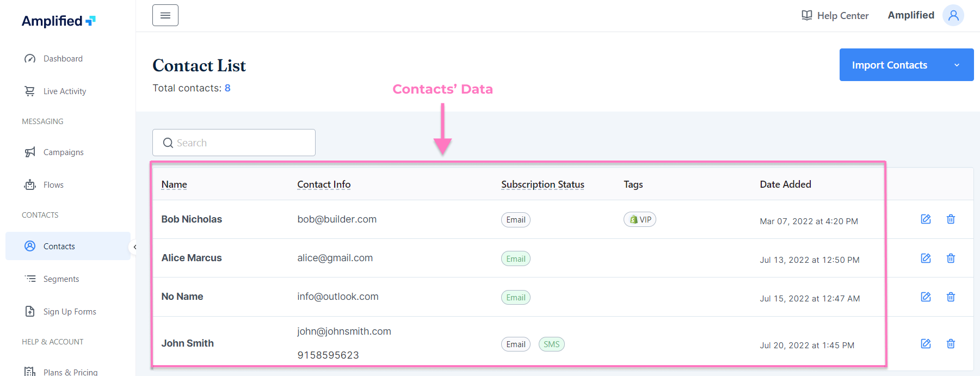The image size is (980, 376).
Task: Open the Campaigns section
Action: (x=64, y=152)
